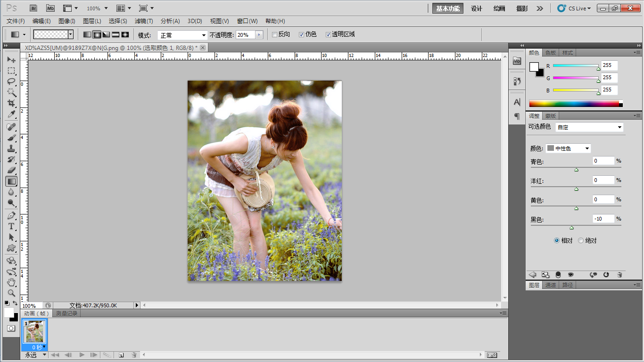
Task: Select the Lasso tool
Action: (11, 82)
